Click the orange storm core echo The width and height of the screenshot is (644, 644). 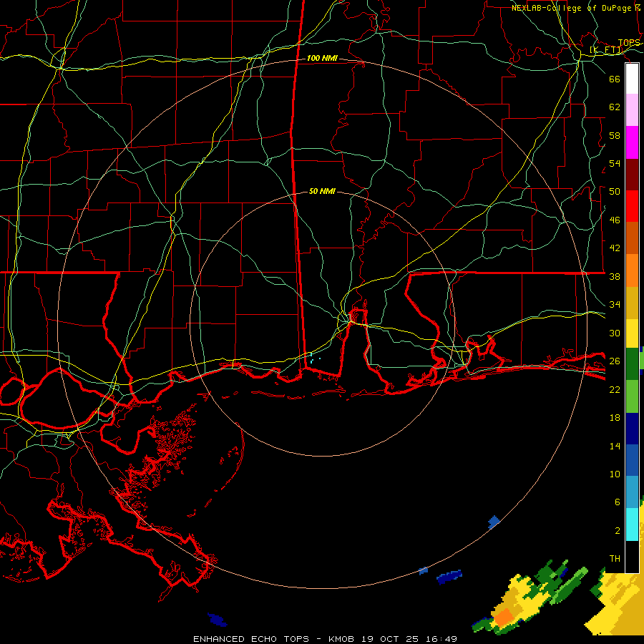504,617
